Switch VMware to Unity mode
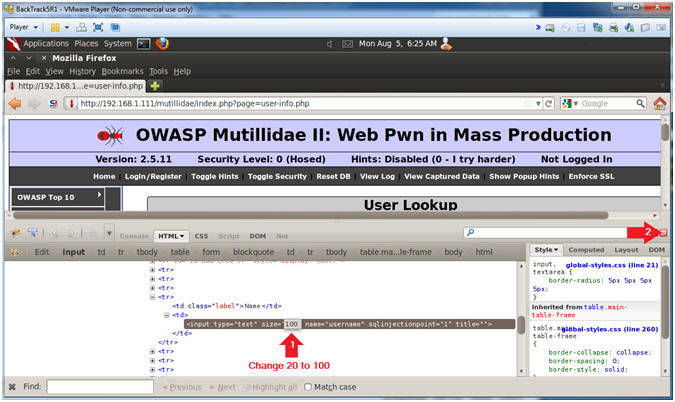The height and width of the screenshot is (402, 675). tap(115, 28)
